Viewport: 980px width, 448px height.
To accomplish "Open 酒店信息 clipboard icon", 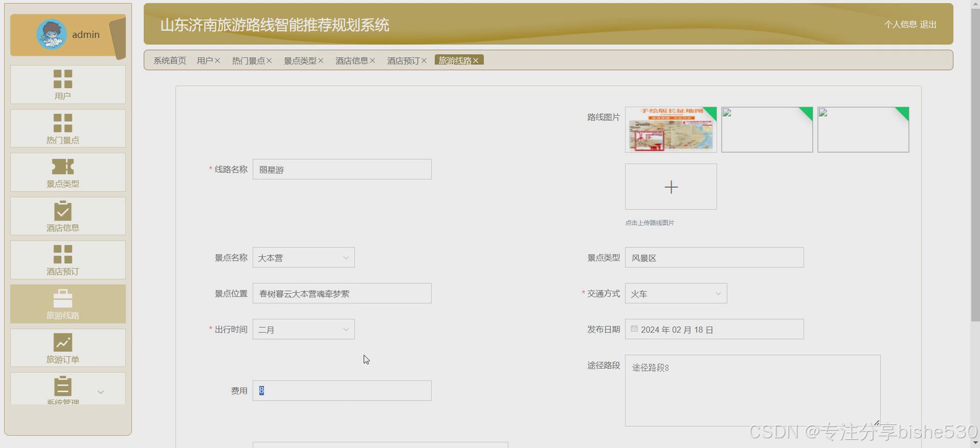I will (x=63, y=211).
